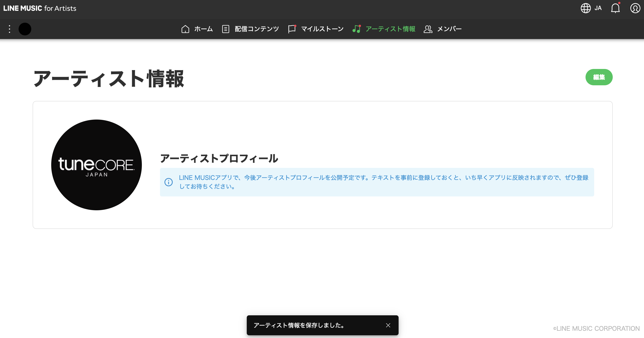Click the globe language icon

(586, 8)
